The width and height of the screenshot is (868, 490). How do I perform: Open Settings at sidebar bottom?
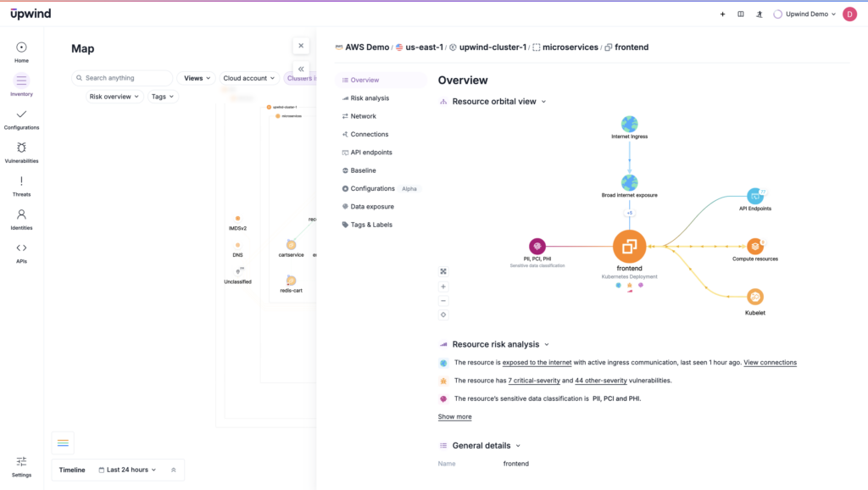point(21,467)
